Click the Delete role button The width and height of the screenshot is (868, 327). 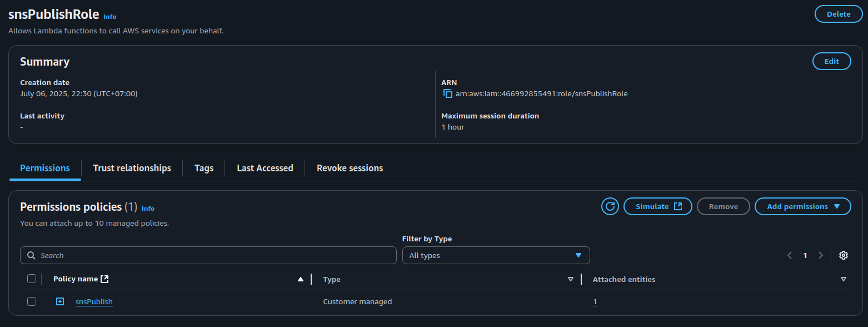(x=838, y=14)
